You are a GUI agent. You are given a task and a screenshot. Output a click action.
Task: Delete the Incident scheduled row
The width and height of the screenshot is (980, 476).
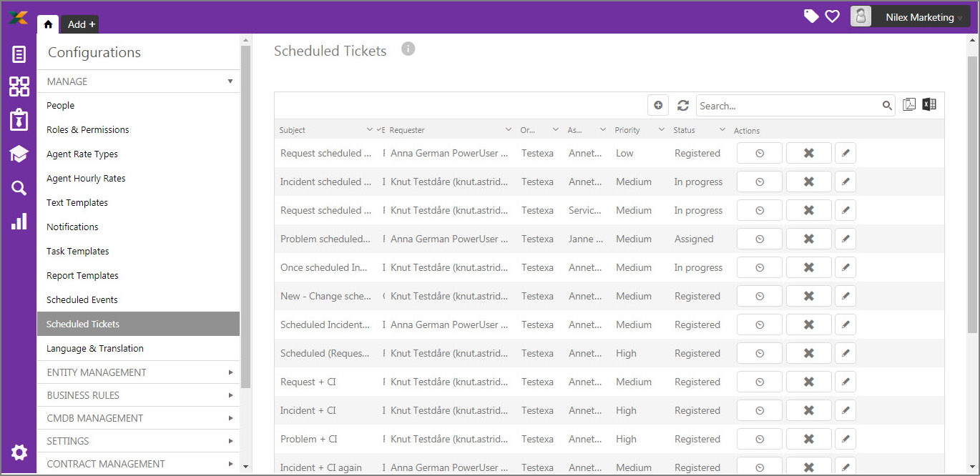[809, 182]
